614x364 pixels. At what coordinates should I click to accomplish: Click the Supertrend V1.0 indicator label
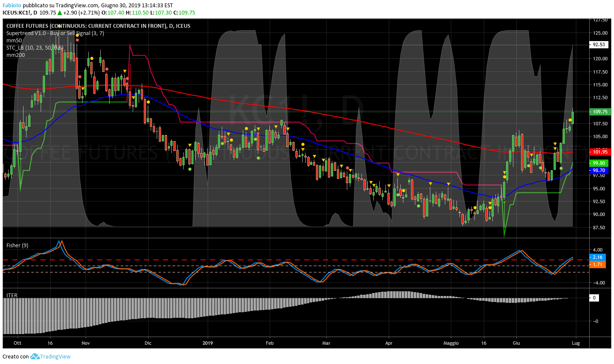click(55, 33)
